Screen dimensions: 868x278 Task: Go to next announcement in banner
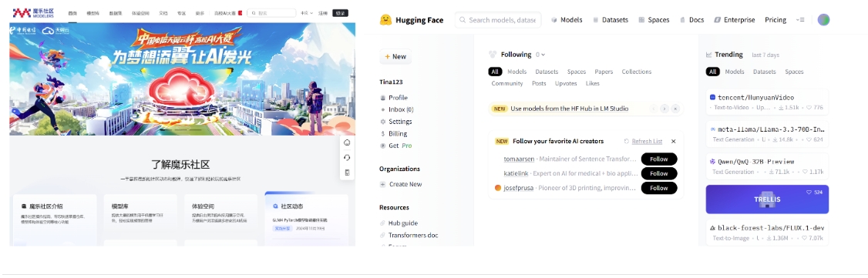click(664, 109)
